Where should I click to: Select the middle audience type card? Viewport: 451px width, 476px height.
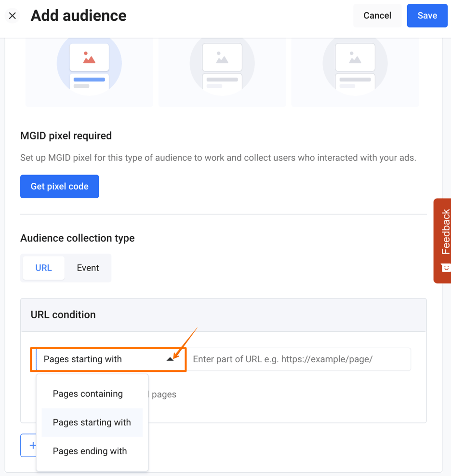(x=222, y=70)
